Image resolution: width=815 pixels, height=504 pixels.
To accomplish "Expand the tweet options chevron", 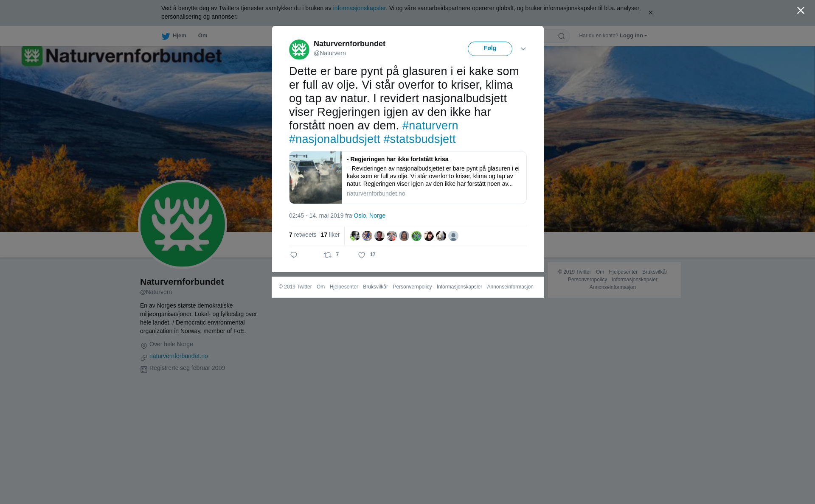I will [523, 49].
